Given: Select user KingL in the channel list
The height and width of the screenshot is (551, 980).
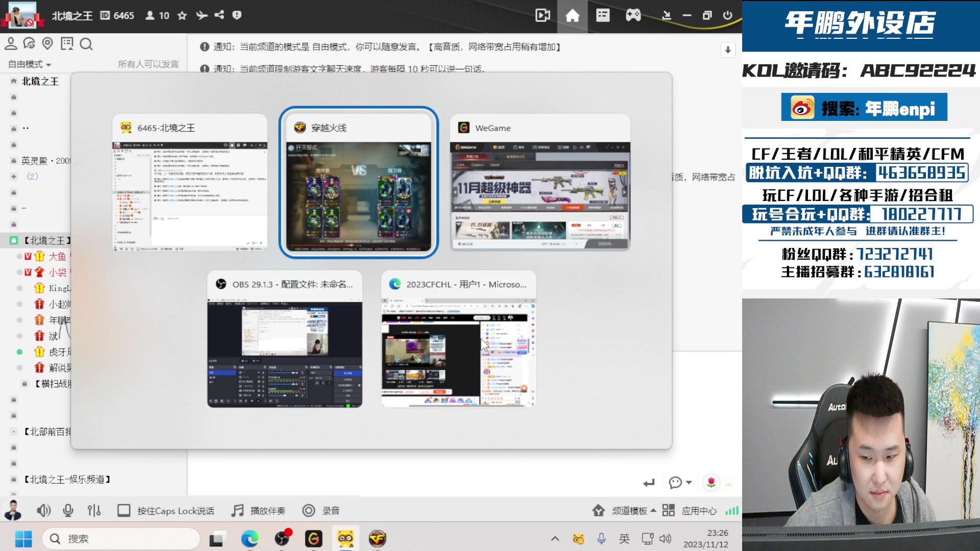Looking at the screenshot, I should [59, 288].
